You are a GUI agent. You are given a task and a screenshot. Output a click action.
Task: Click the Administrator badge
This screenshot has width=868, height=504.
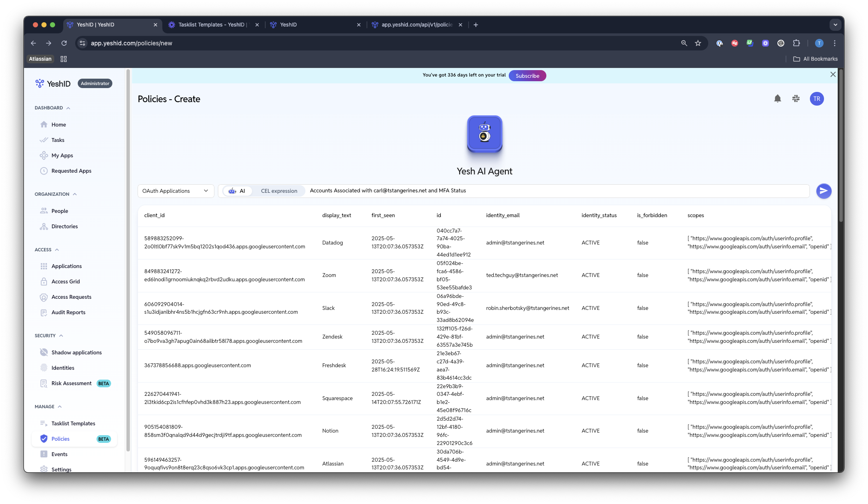[95, 84]
